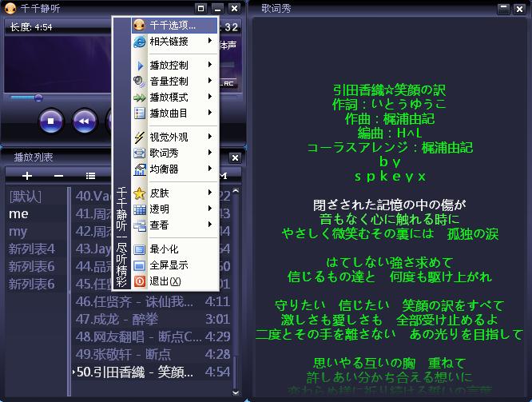Click the previous track rewind button
The width and height of the screenshot is (532, 402).
pyautogui.click(x=85, y=121)
